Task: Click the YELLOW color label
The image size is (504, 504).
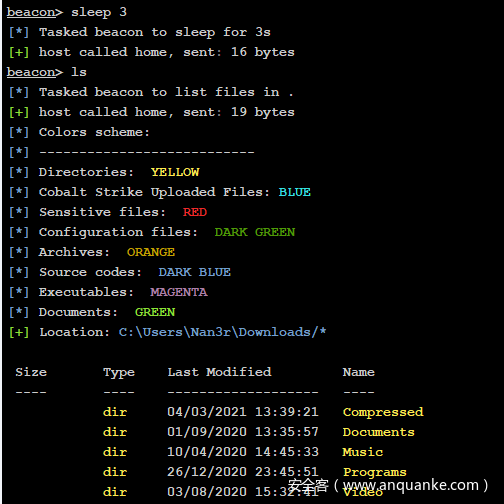Action: [x=175, y=172]
